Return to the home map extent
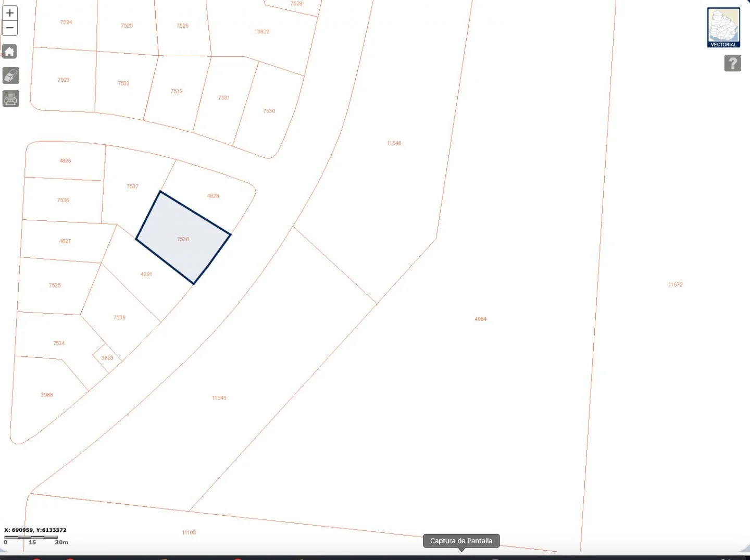Image resolution: width=750 pixels, height=560 pixels. point(10,52)
